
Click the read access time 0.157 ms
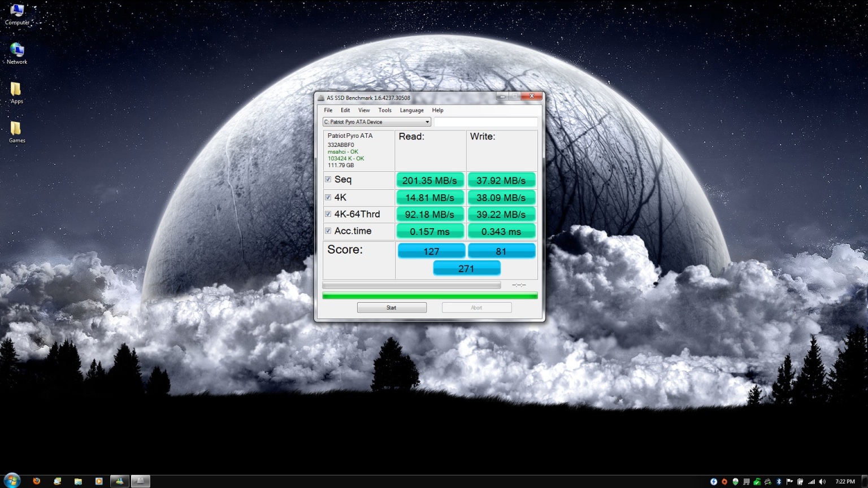click(430, 231)
